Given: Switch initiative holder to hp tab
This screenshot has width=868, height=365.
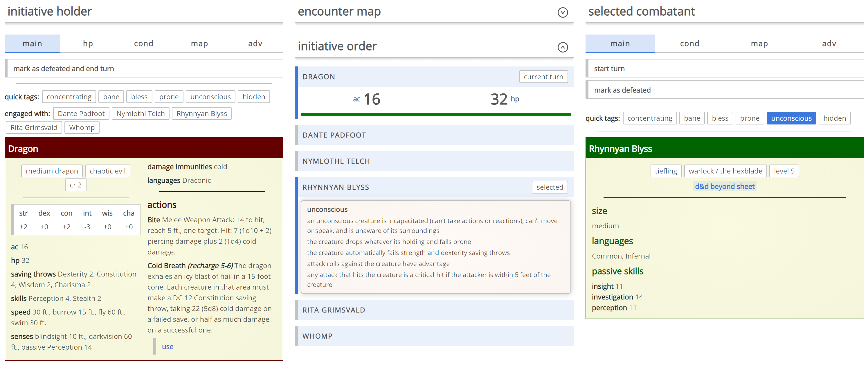Looking at the screenshot, I should coord(88,44).
